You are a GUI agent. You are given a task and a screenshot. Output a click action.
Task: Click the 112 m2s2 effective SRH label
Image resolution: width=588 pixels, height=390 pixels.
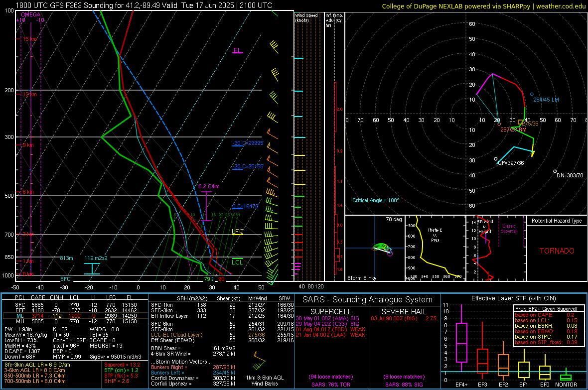coord(96,258)
